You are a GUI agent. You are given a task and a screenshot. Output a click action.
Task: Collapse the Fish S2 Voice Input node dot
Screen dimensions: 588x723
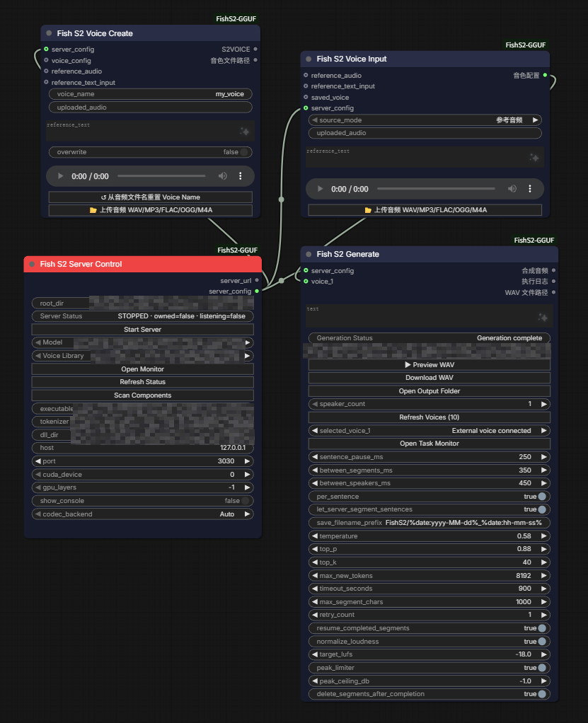click(x=309, y=59)
